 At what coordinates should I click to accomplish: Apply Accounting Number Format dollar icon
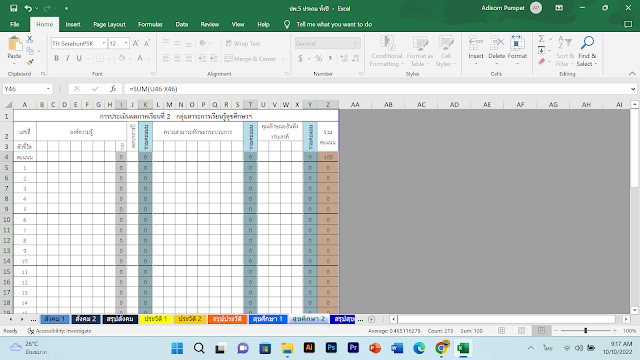pos(300,59)
